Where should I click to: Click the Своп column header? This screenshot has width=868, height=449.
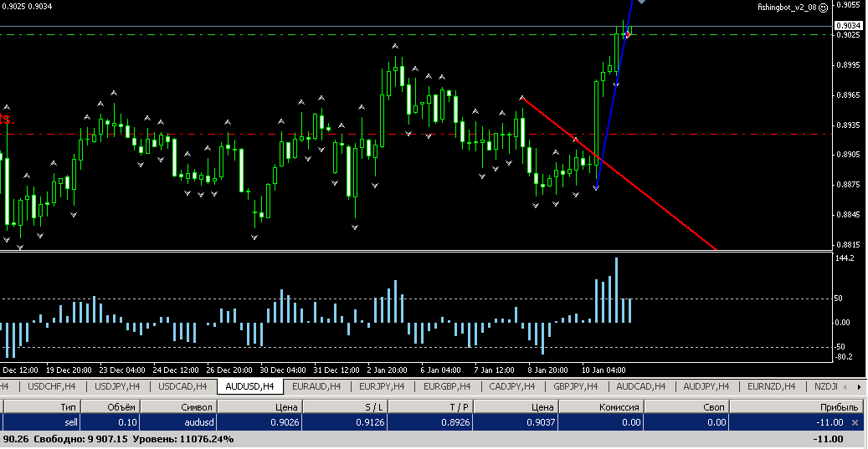686,407
